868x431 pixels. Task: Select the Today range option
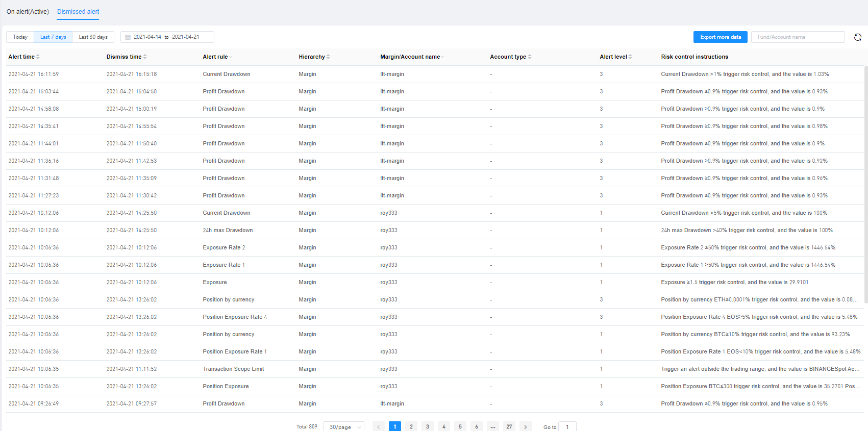[20, 37]
